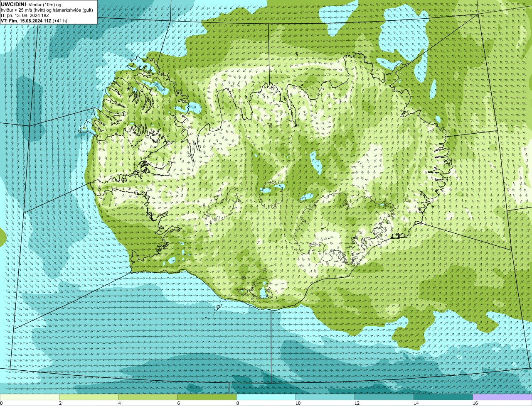This screenshot has height=406, width=532.
Task: Click the 12–14 m/s teal legend swatch
Action: click(384, 397)
